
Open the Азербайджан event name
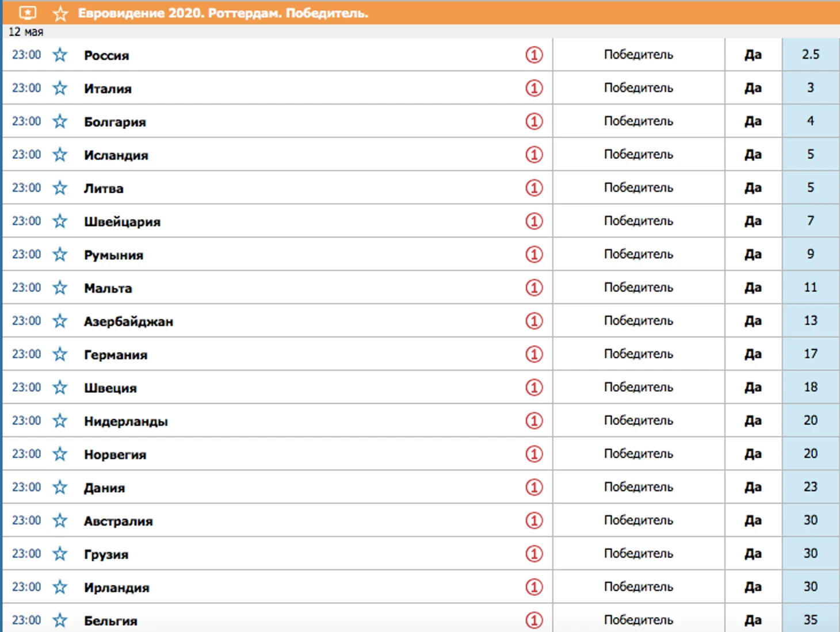128,321
